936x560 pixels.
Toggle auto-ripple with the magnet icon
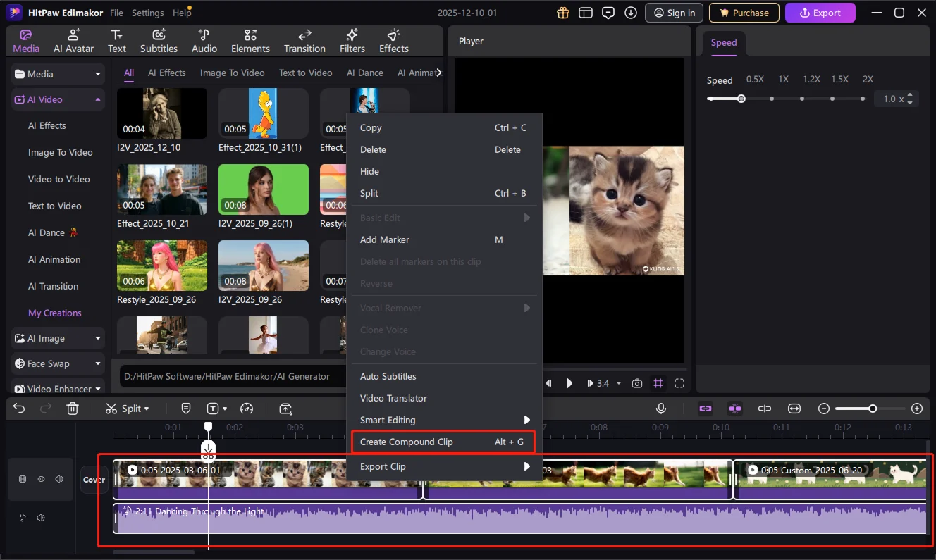pyautogui.click(x=735, y=409)
